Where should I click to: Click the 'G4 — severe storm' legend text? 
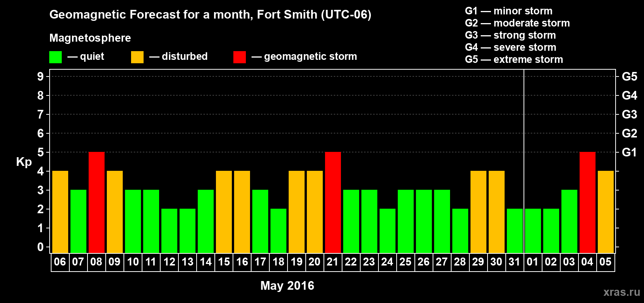coord(511,47)
